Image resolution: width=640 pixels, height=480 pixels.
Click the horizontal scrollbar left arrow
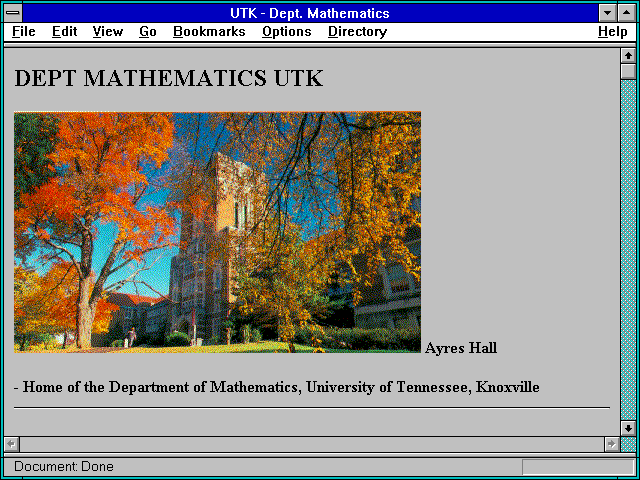pos(11,444)
